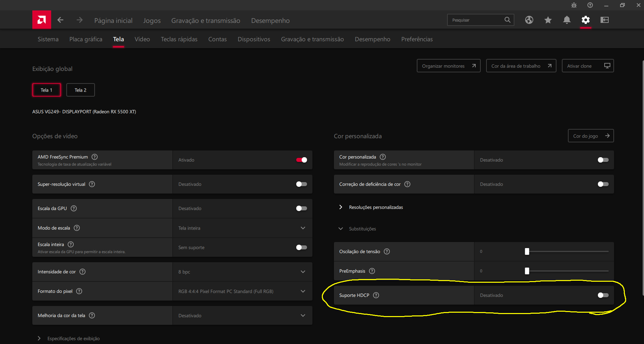Show help for Intensidade de cor
Image resolution: width=644 pixels, height=344 pixels.
82,272
